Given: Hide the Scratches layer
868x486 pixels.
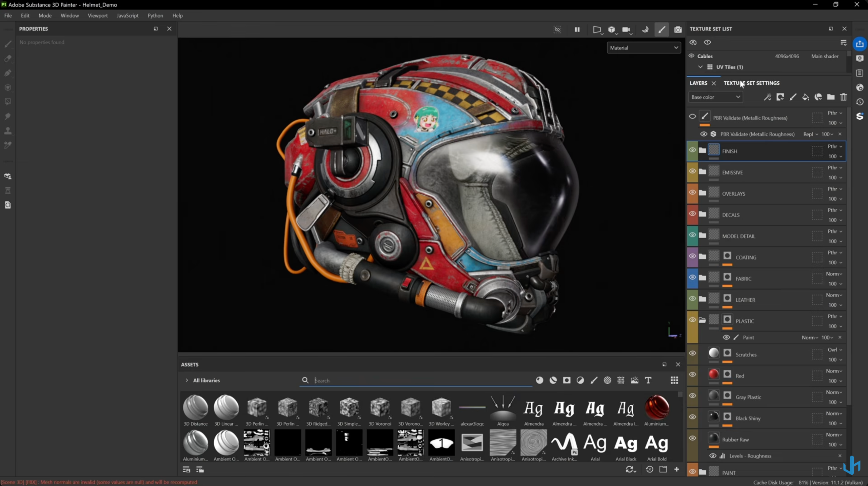Looking at the screenshot, I should 692,353.
